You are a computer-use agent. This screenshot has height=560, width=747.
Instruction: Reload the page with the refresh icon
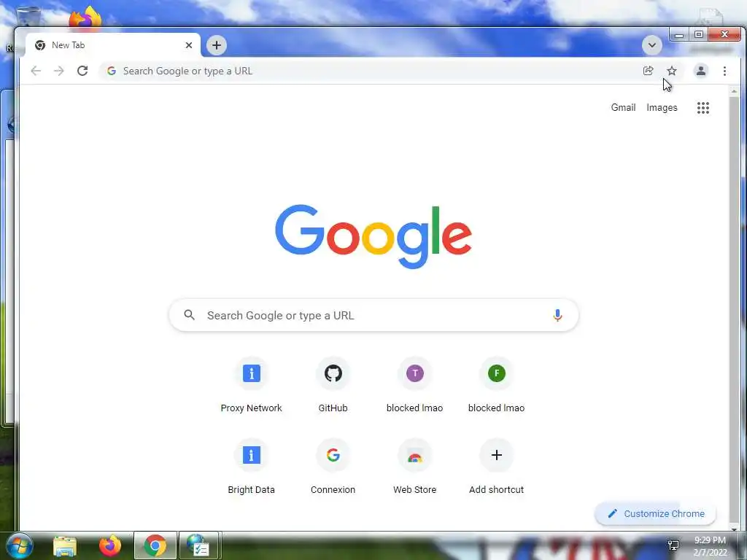pyautogui.click(x=82, y=71)
